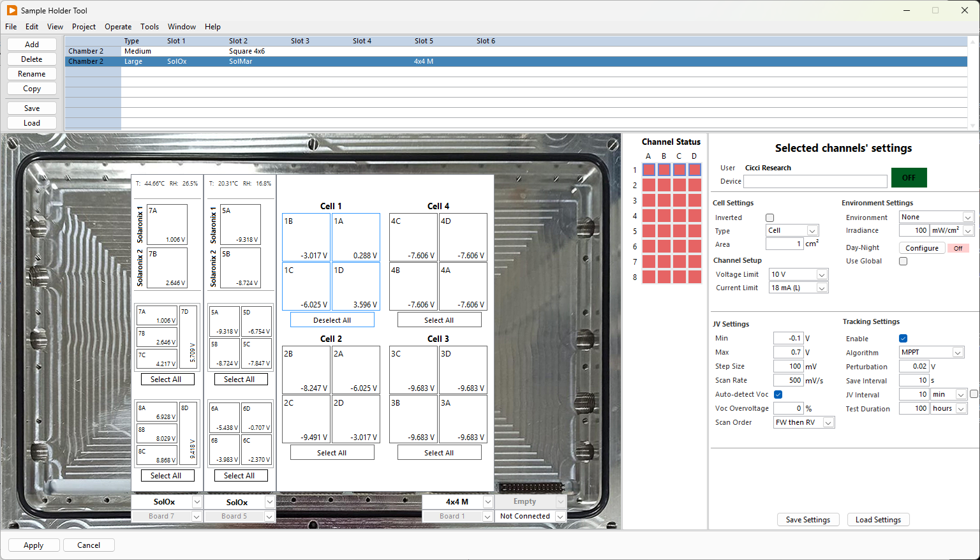The height and width of the screenshot is (560, 980).
Task: Click channel status square row 1 column A
Action: point(648,170)
